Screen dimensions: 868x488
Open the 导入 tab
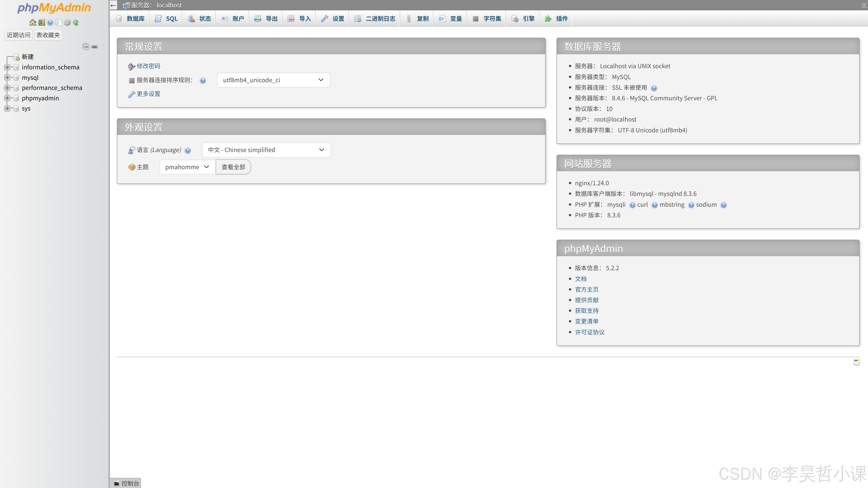point(299,19)
